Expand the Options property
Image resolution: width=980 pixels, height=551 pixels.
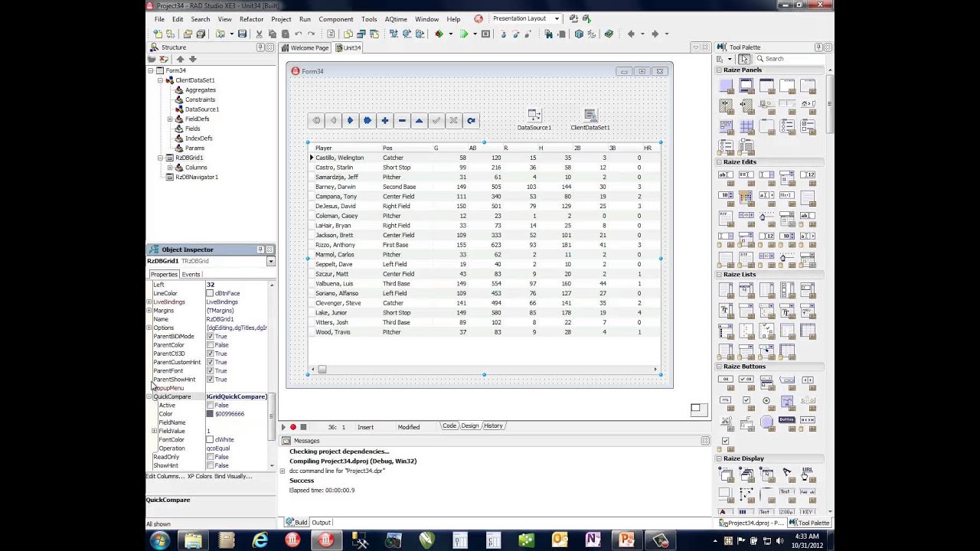tap(149, 328)
